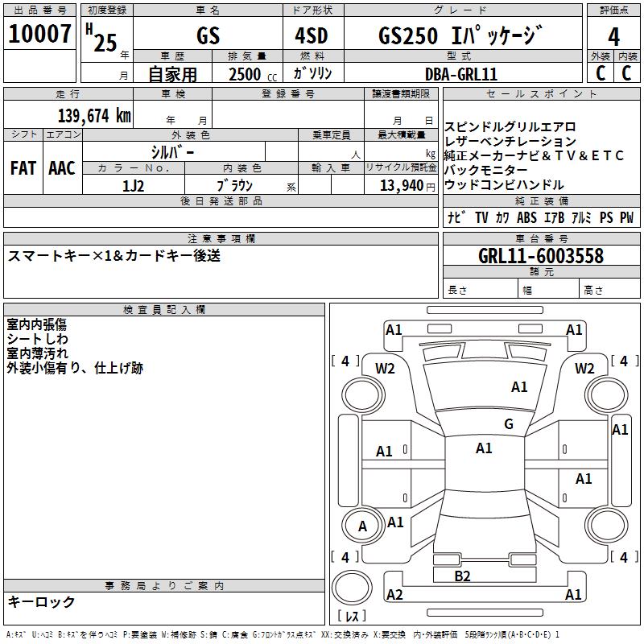
Task: Click the [レス] spare tire label
Action: pyautogui.click(x=352, y=616)
